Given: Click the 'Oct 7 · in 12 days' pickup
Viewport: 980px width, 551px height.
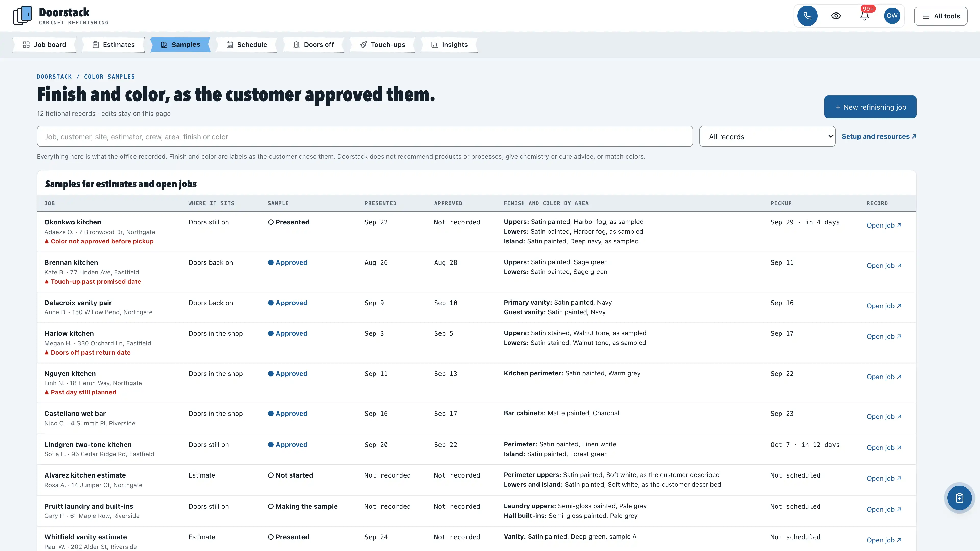Looking at the screenshot, I should tap(805, 445).
